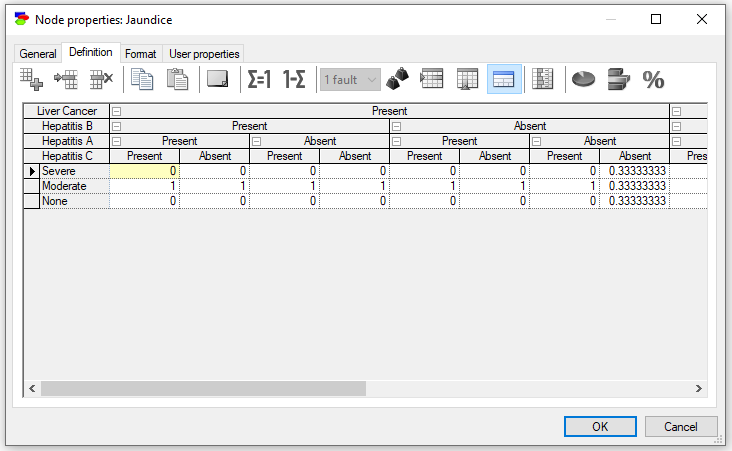This screenshot has height=451, width=732.
Task: Click the Hepatitis B parent header
Action: tap(67, 126)
